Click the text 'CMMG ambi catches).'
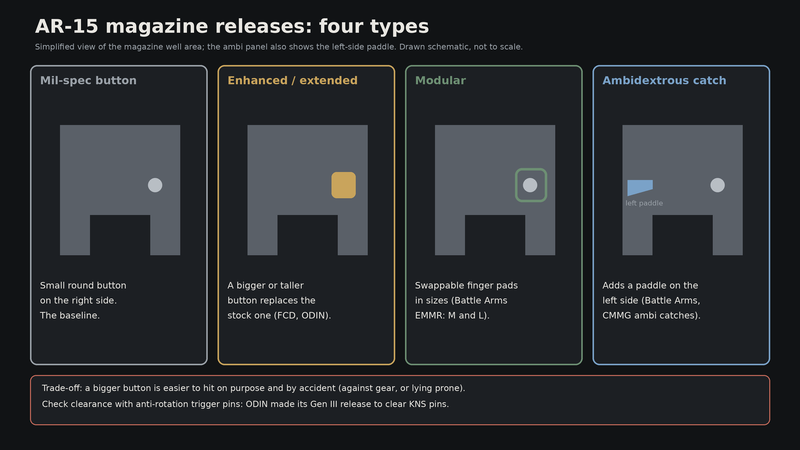 click(652, 316)
